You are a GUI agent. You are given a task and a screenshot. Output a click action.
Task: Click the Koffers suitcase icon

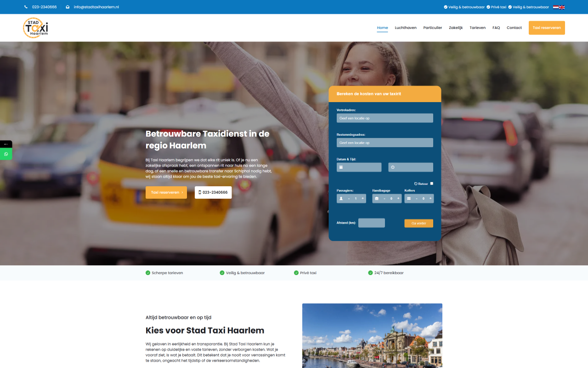[x=409, y=199]
